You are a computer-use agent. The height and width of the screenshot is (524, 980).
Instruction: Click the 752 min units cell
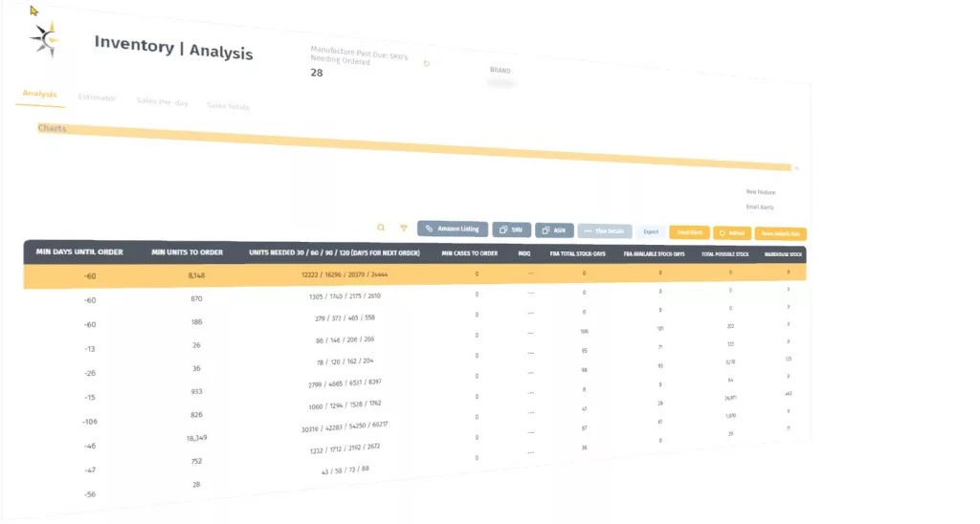click(x=196, y=461)
